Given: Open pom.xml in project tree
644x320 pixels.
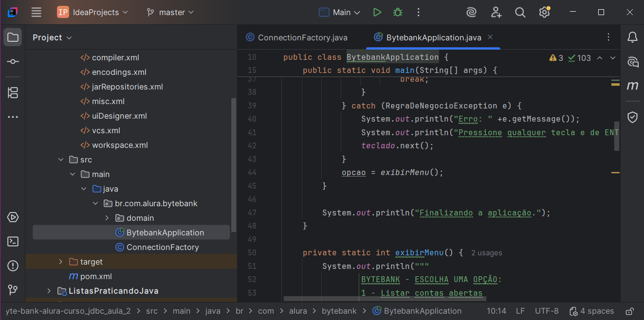Looking at the screenshot, I should [x=96, y=276].
